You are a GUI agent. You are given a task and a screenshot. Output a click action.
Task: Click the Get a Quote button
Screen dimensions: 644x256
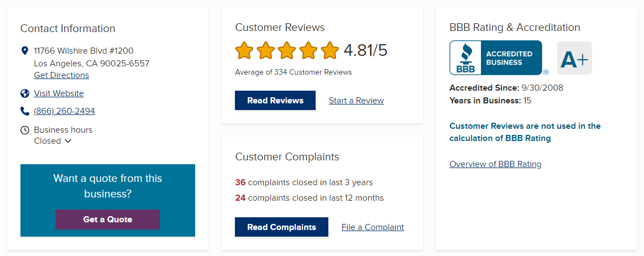pyautogui.click(x=108, y=220)
